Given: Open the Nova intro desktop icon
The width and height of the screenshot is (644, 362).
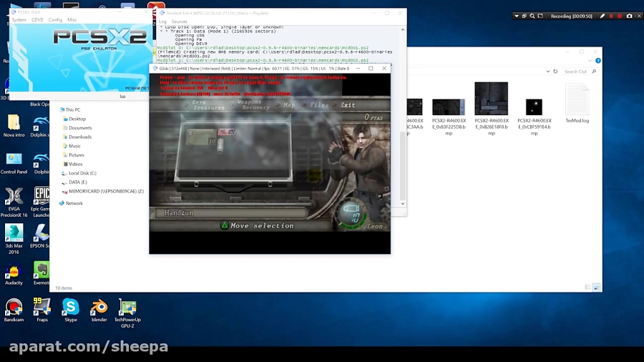Looking at the screenshot, I should [x=14, y=126].
